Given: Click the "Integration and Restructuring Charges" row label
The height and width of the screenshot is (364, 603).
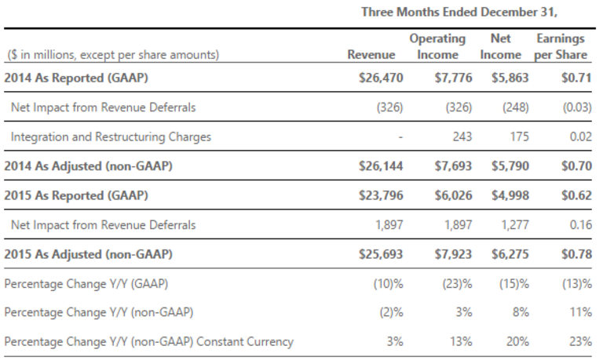Looking at the screenshot, I should tap(111, 136).
